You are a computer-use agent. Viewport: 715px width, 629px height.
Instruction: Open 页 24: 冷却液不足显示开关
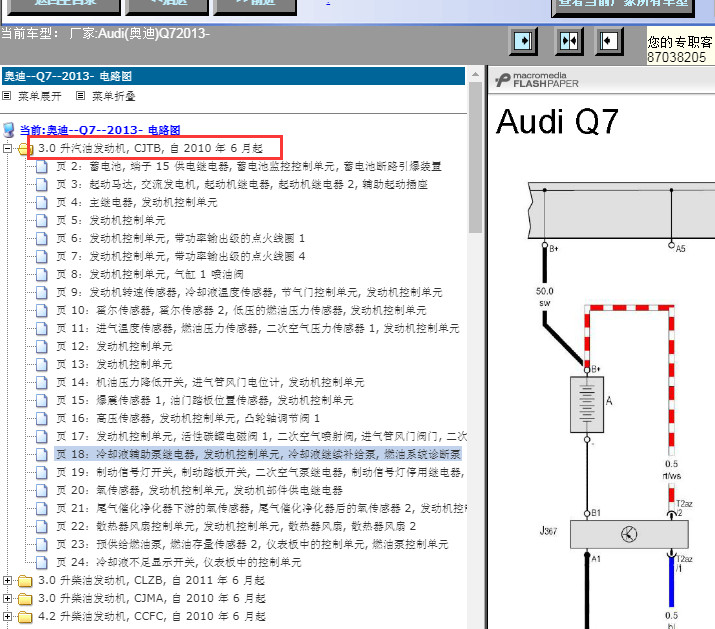(179, 562)
